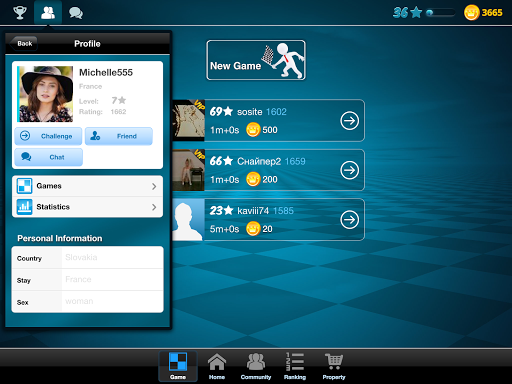Join kaviii74's game with arrow icon

click(349, 220)
